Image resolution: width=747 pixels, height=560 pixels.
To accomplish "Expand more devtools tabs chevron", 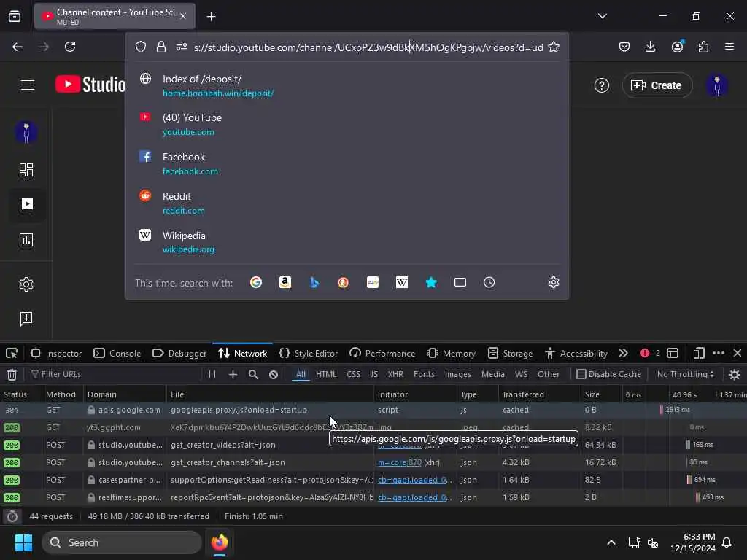I will pyautogui.click(x=623, y=354).
